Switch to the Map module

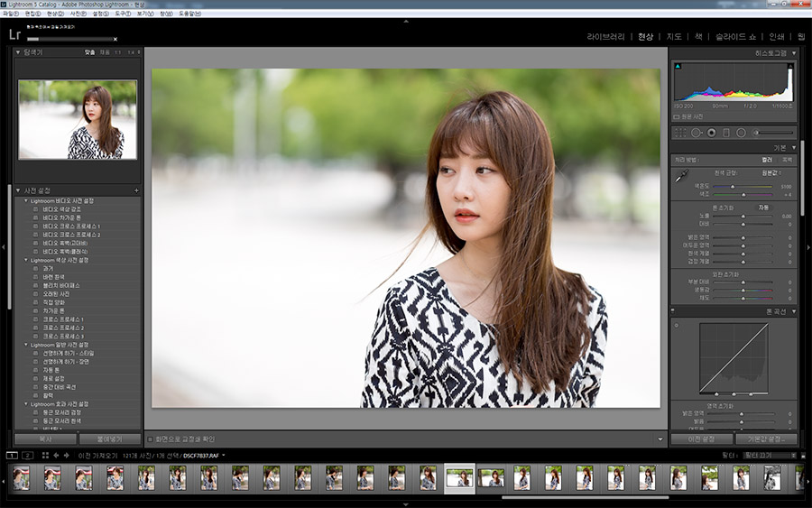point(674,37)
